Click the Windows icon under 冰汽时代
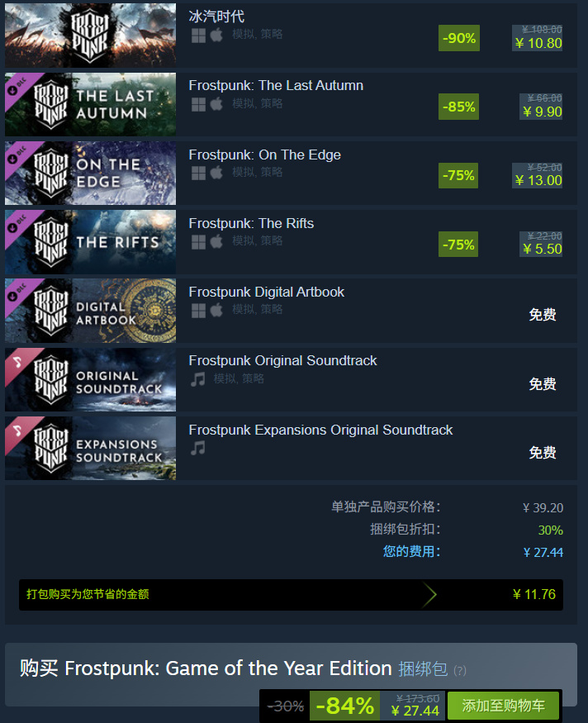 tap(198, 36)
